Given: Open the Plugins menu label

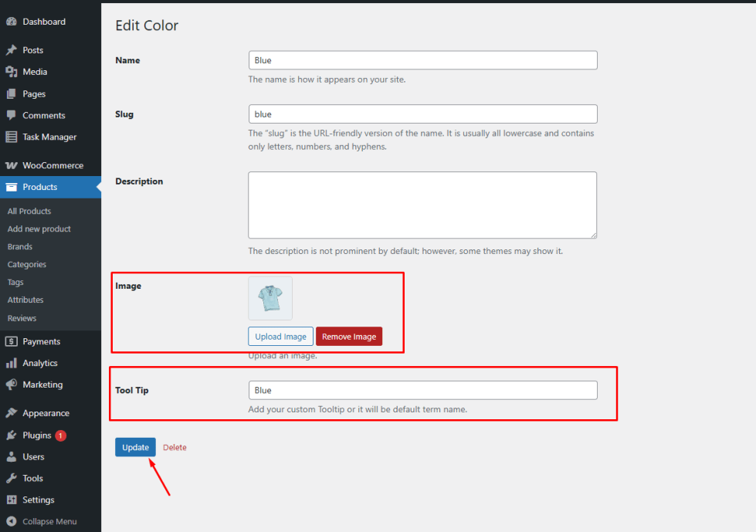Looking at the screenshot, I should click(x=36, y=435).
